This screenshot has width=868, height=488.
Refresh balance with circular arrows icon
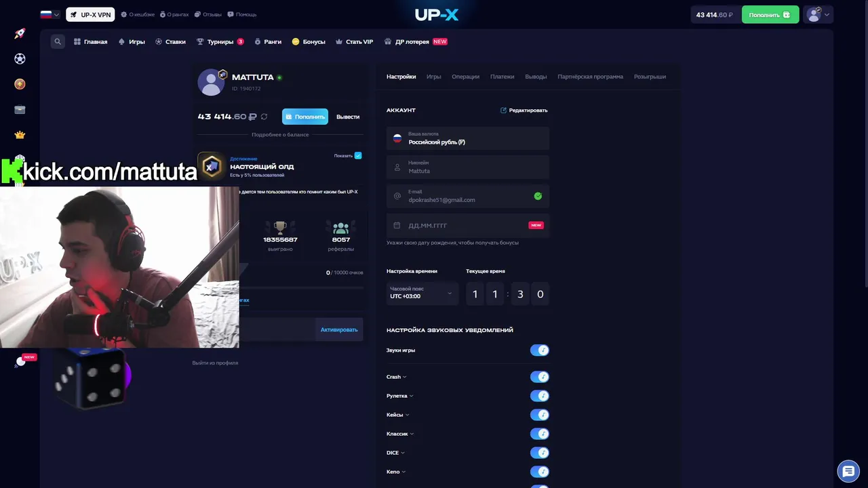tap(264, 117)
